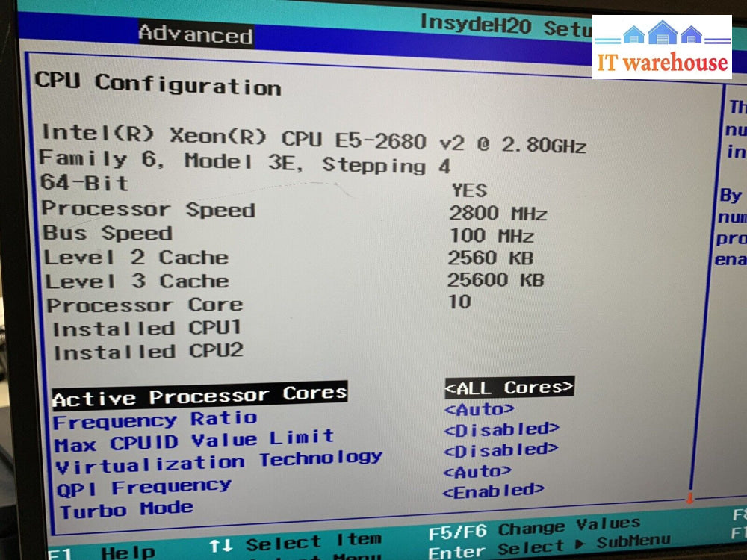The height and width of the screenshot is (560, 747).
Task: Select the Turbo Mode setting
Action: click(127, 510)
